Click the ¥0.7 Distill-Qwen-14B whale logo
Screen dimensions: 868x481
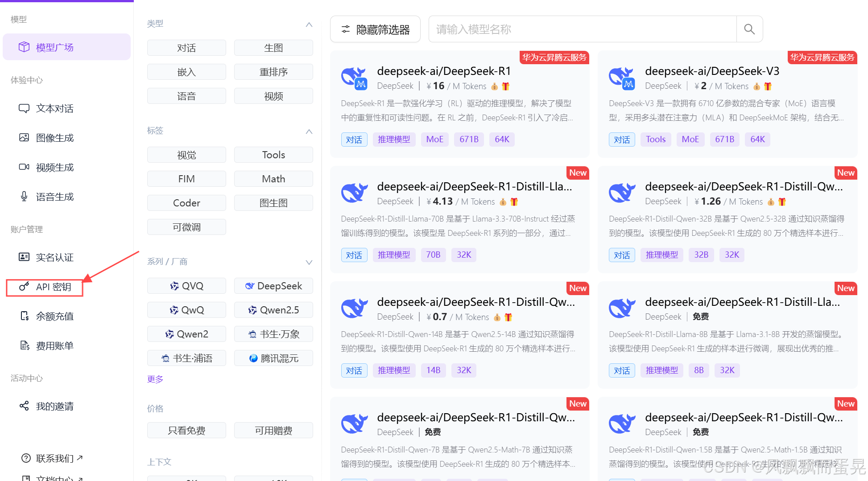click(354, 308)
